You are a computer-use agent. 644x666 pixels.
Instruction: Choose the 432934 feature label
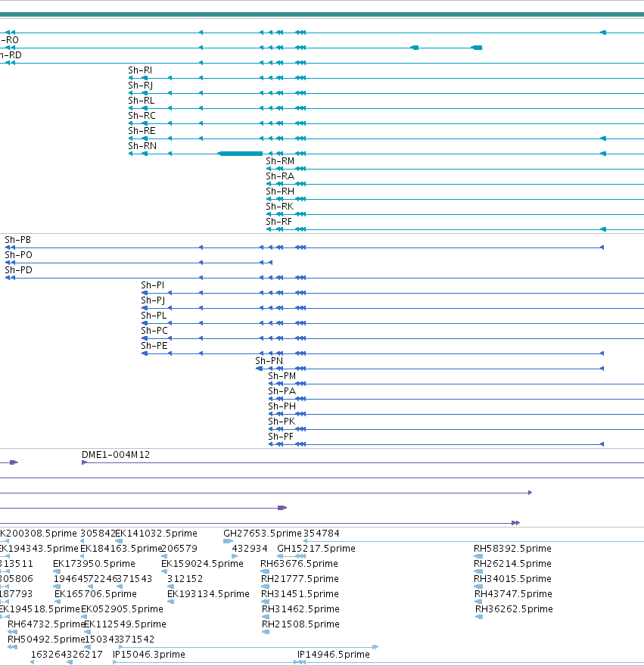coord(250,549)
